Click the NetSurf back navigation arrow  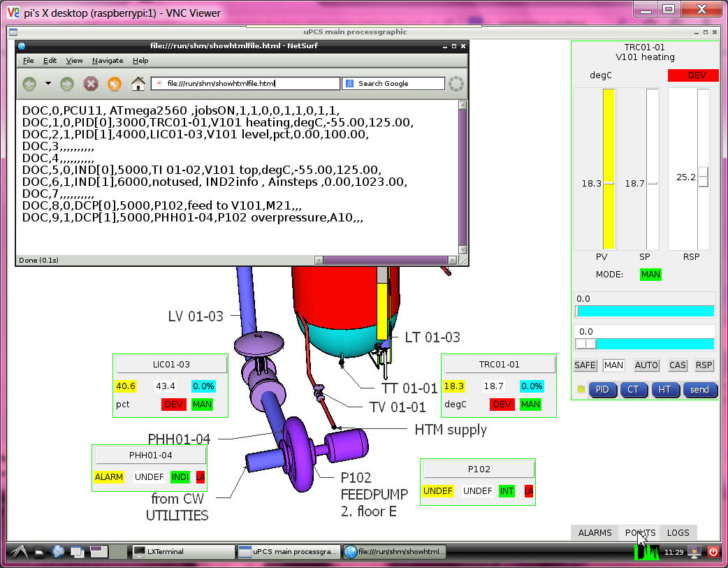coord(29,84)
